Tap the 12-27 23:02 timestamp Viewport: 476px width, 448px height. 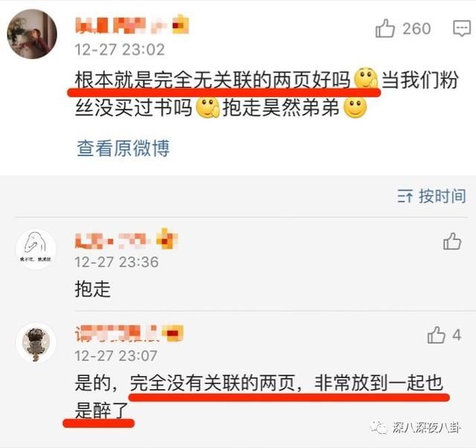pyautogui.click(x=120, y=50)
